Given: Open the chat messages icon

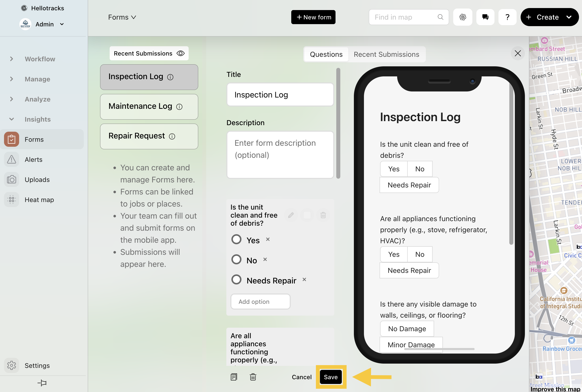Looking at the screenshot, I should [x=485, y=17].
